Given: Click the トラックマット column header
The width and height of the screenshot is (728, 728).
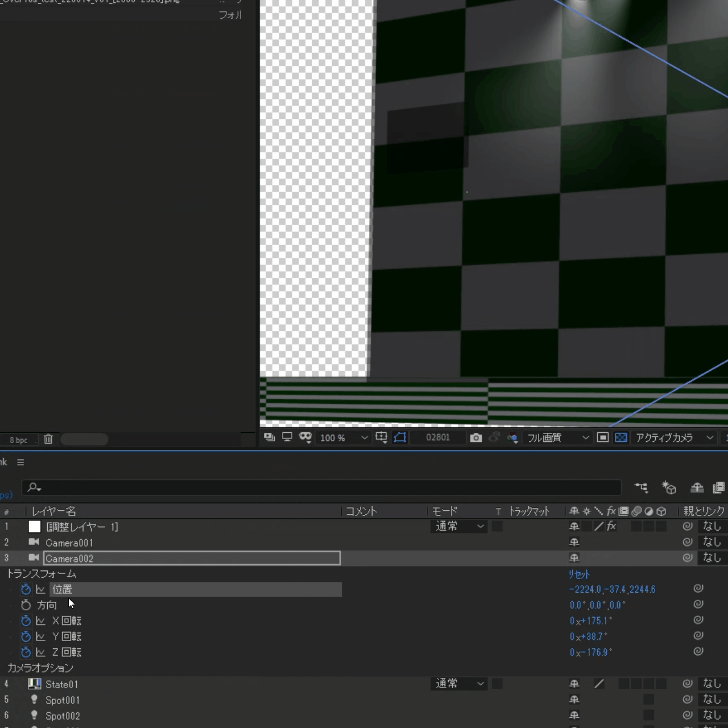Looking at the screenshot, I should click(529, 511).
